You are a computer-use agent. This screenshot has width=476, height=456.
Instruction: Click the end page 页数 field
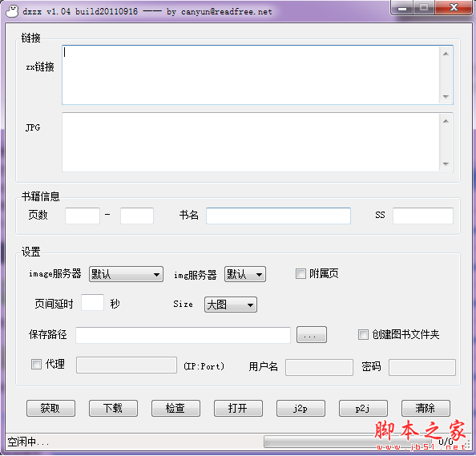point(136,216)
